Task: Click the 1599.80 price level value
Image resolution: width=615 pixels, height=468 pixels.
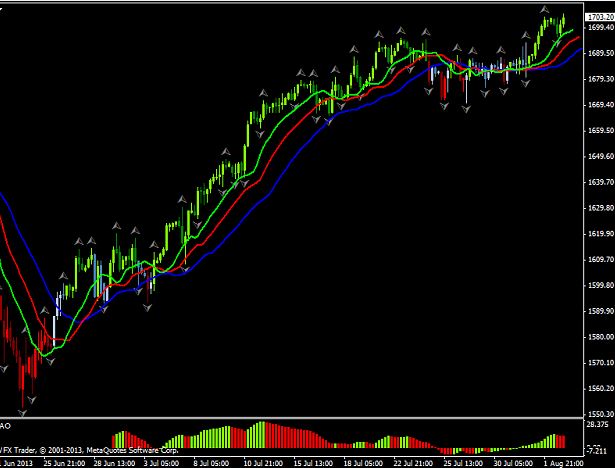Action: click(601, 286)
